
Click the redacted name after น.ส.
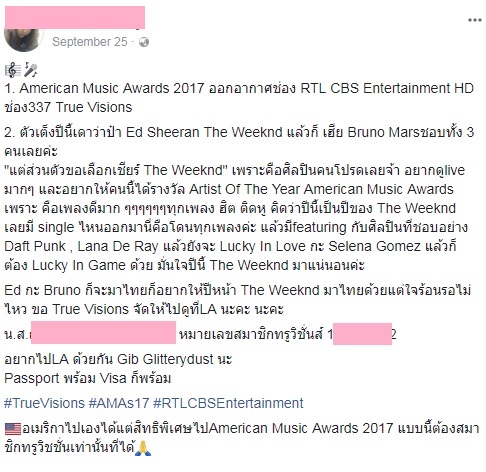pyautogui.click(x=103, y=332)
